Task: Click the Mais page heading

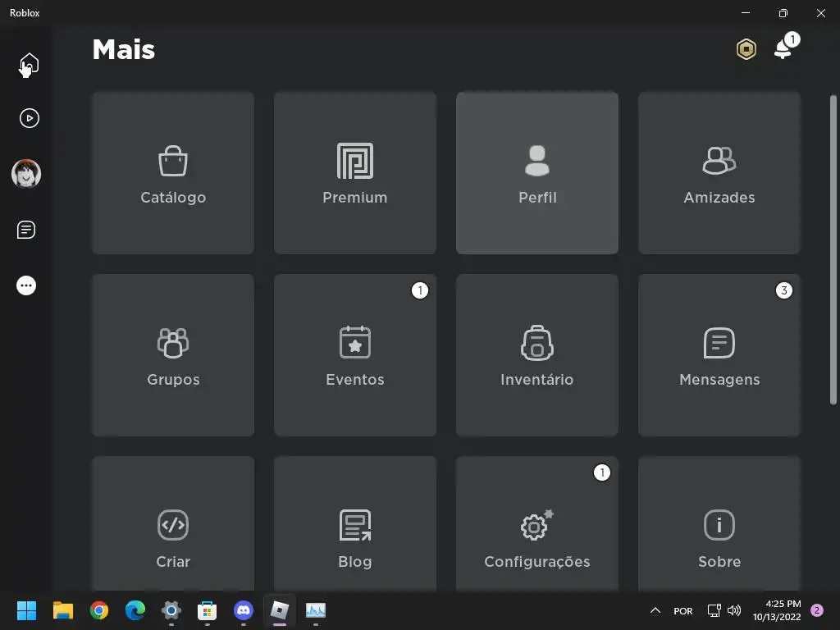Action: pos(124,50)
